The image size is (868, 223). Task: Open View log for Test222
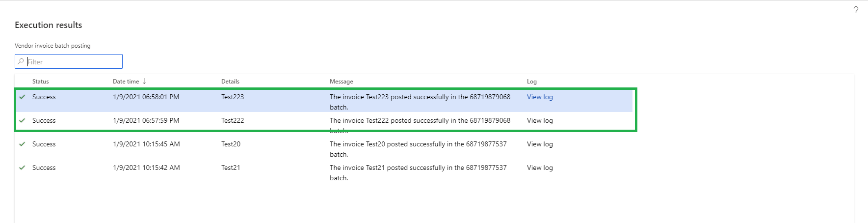(x=540, y=120)
